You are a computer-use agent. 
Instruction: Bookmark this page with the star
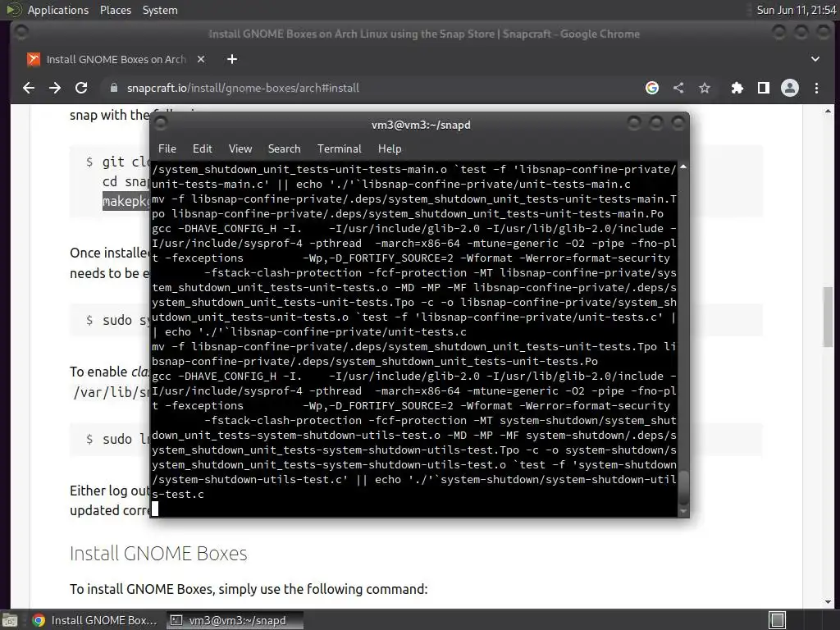[705, 88]
